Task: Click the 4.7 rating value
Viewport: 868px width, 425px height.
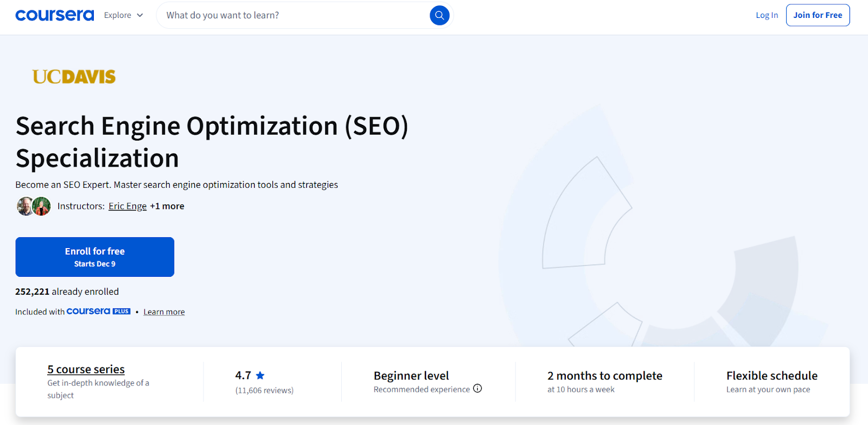Action: point(243,376)
